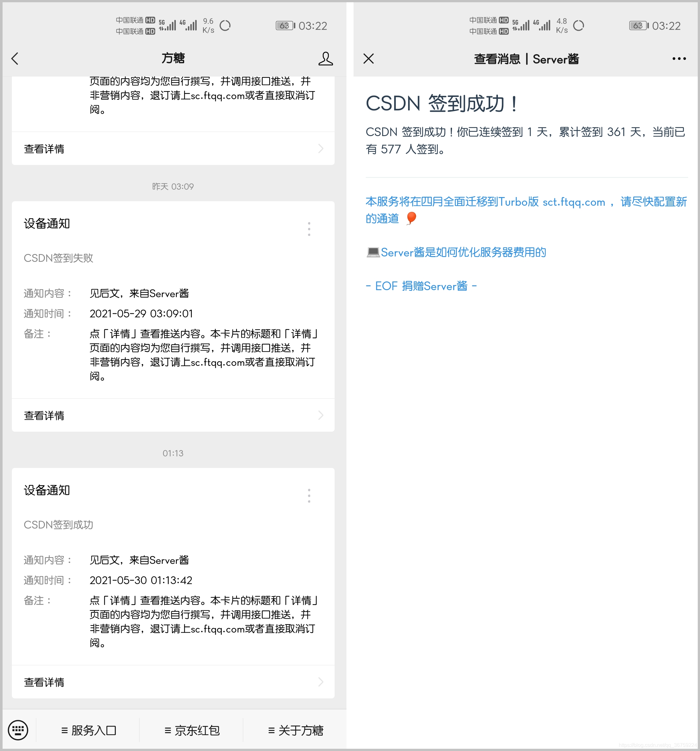Open the 服务入口 service menu
The image size is (700, 751).
coord(89,730)
